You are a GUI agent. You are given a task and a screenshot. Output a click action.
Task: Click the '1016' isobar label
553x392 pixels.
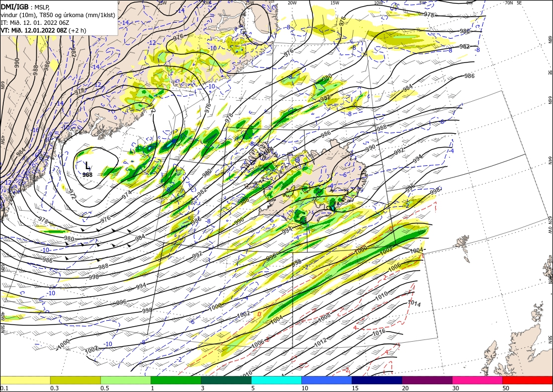(379, 332)
